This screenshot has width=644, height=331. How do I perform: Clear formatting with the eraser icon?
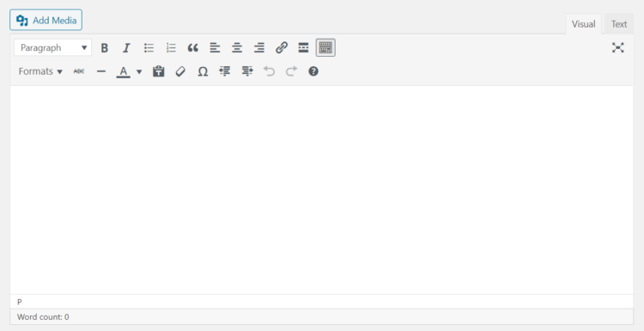click(x=180, y=71)
